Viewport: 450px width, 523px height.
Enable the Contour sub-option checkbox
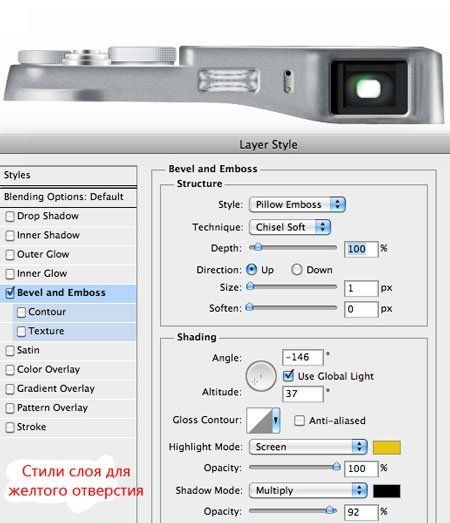pyautogui.click(x=21, y=312)
